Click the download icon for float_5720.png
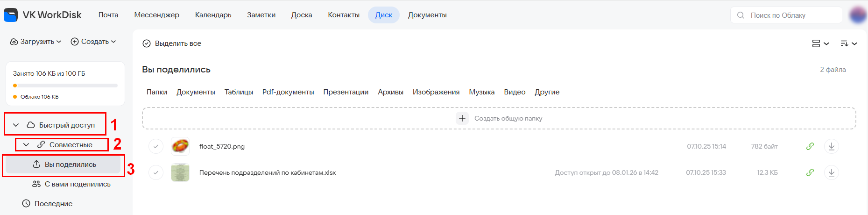The height and width of the screenshot is (215, 868). pyautogui.click(x=831, y=146)
